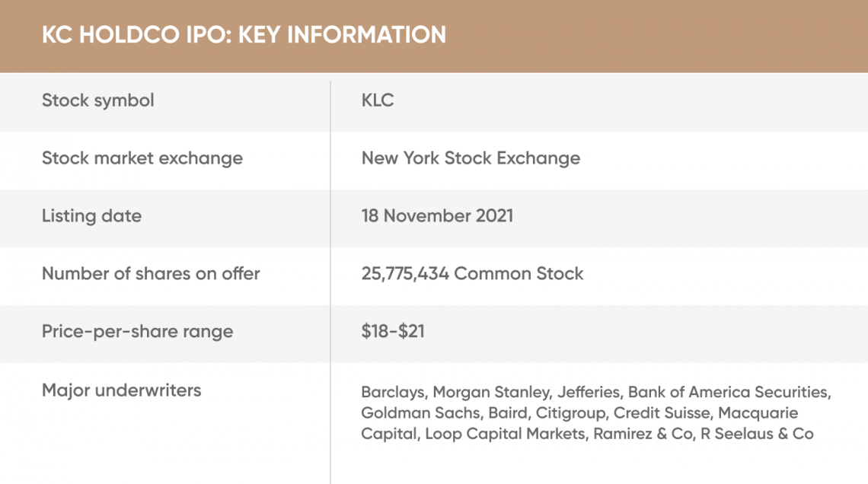Click Goldman Sachs in the underwriters list
868x484 pixels.
[x=421, y=413]
